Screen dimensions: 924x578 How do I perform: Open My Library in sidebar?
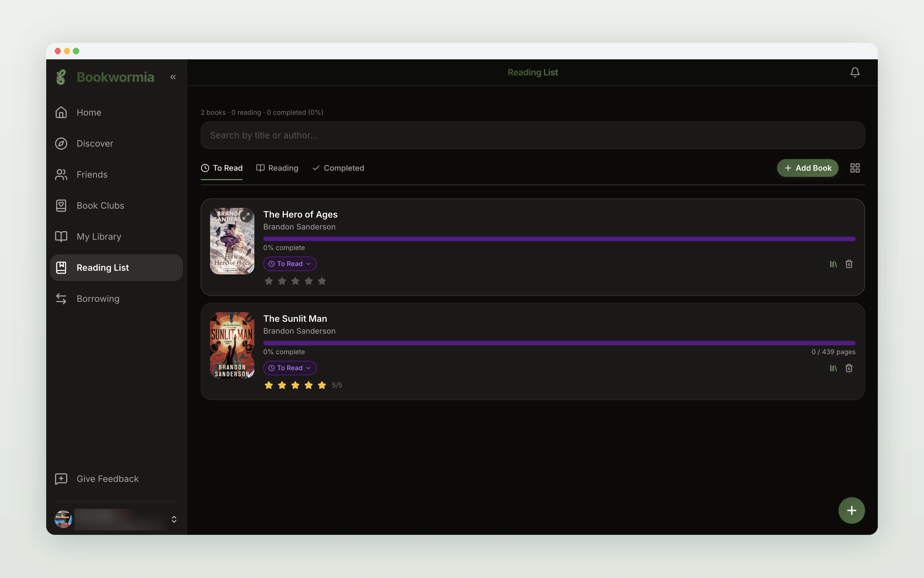point(116,237)
